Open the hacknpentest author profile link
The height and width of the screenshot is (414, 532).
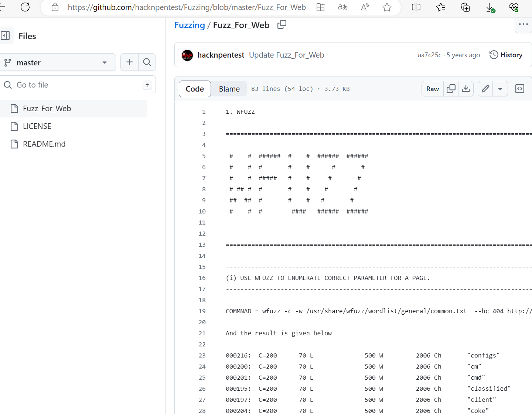click(221, 55)
